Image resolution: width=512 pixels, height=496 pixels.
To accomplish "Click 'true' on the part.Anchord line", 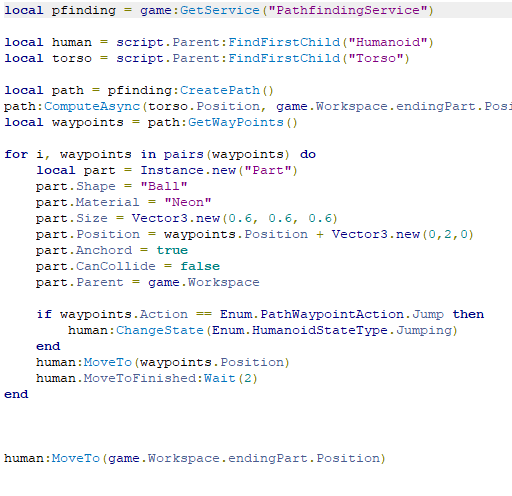I will pyautogui.click(x=172, y=250).
